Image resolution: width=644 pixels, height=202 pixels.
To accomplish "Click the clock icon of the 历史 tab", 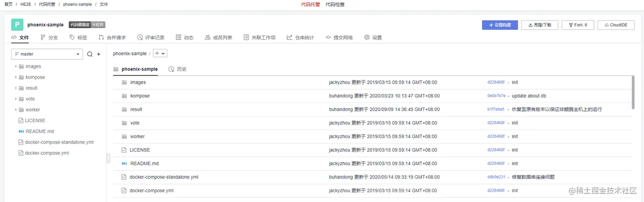I will pos(171,69).
